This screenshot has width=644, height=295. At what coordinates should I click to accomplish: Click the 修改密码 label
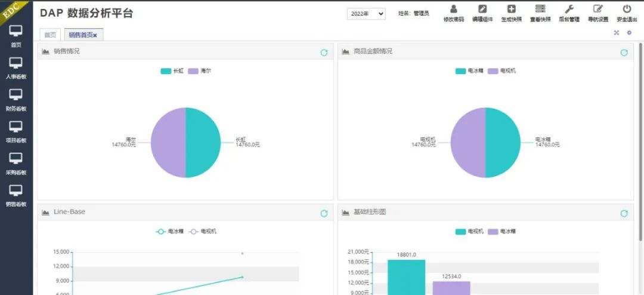[453, 19]
